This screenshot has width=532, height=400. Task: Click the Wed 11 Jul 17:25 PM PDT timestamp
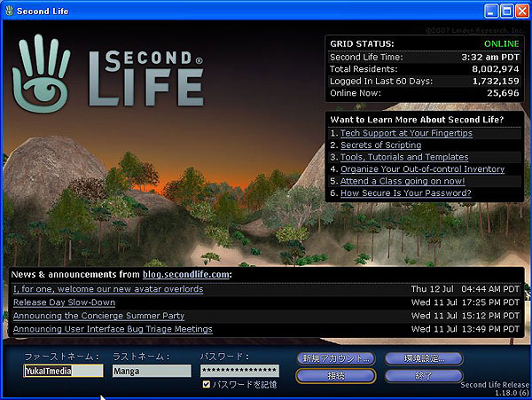(x=465, y=302)
